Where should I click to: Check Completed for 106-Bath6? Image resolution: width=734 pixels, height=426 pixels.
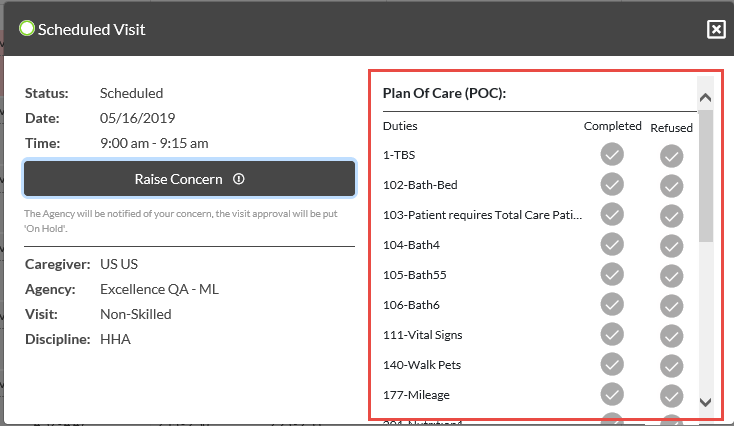coord(612,304)
